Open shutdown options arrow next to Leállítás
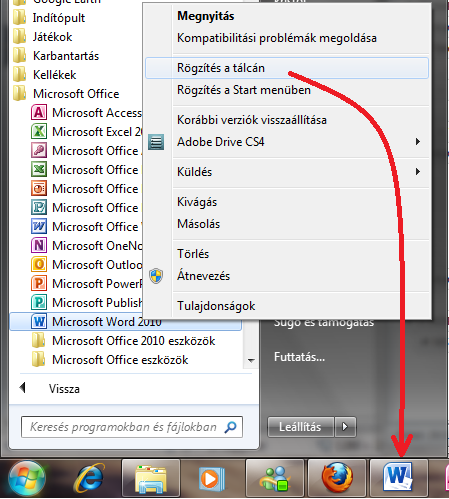 pos(345,427)
